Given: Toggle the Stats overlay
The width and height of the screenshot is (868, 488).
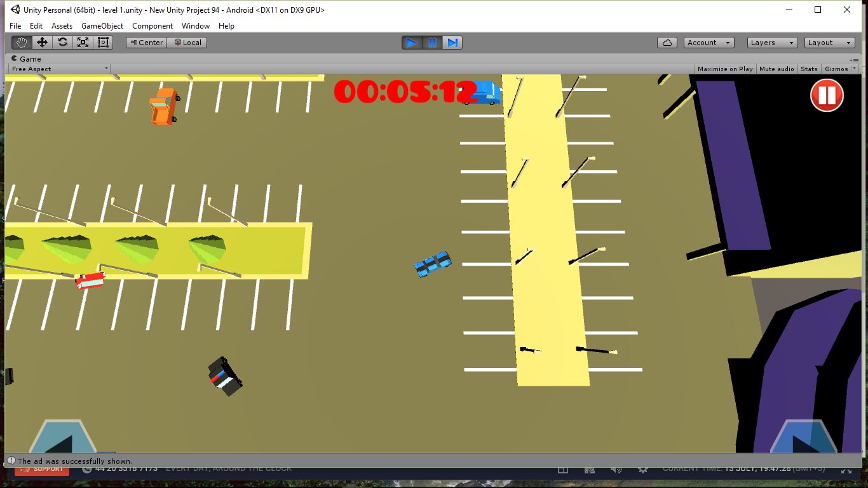Looking at the screenshot, I should point(809,69).
